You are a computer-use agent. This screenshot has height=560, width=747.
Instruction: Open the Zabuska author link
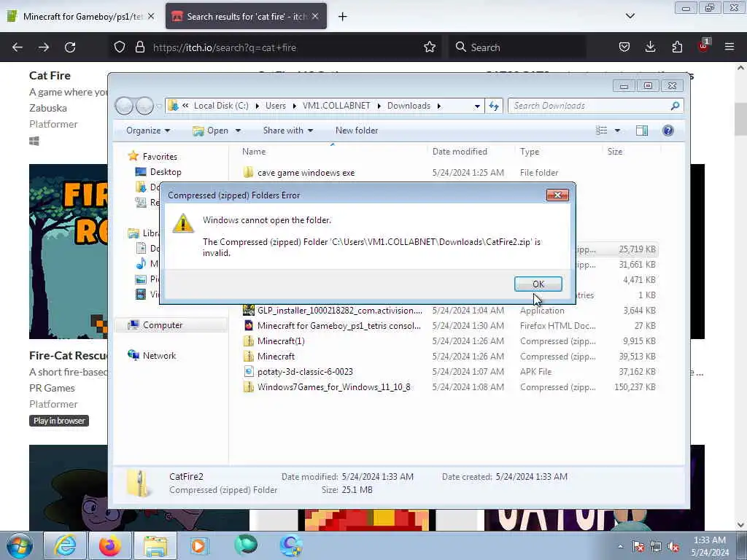[x=47, y=108]
